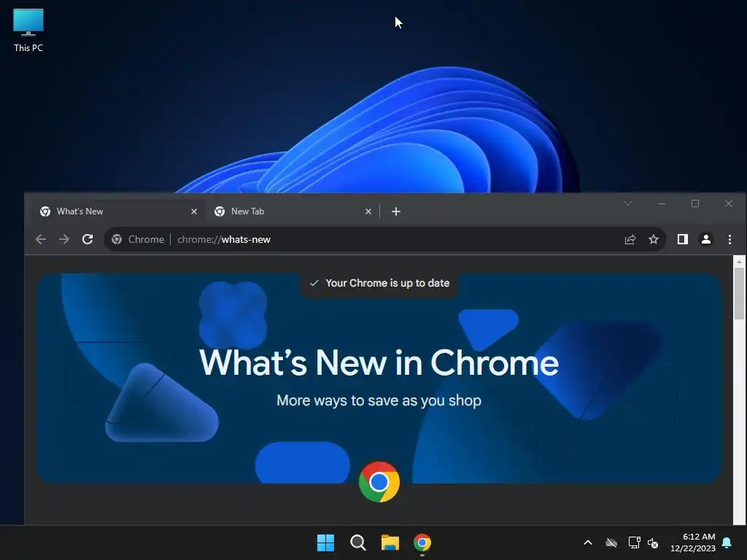This screenshot has height=560, width=747.
Task: Click 'What's New in Chrome' heading
Action: 379,363
